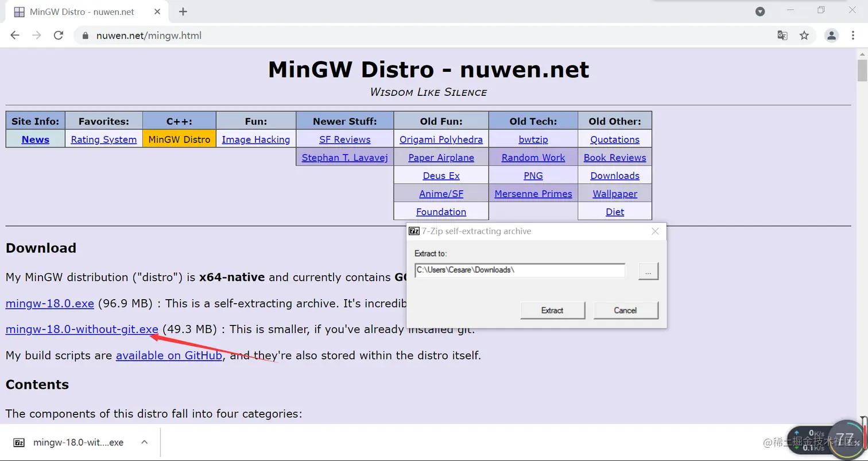Screen dimensions: 868x461
Task: Go forward to the next page
Action: (x=37, y=36)
